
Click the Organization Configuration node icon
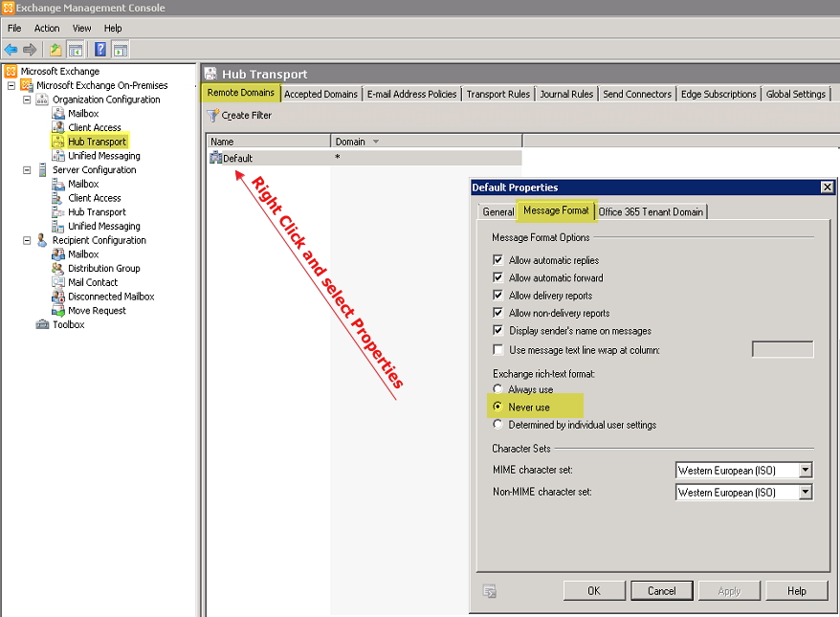[42, 99]
